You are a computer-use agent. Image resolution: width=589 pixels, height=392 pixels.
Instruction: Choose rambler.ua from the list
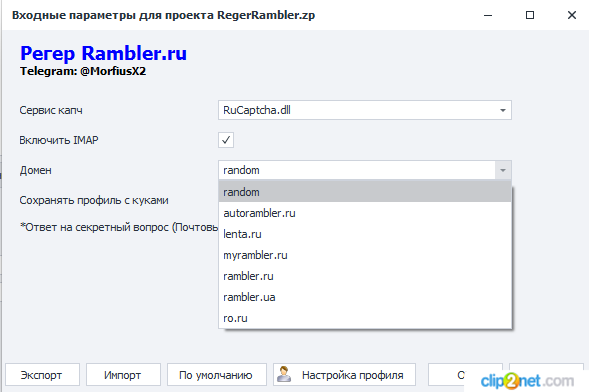click(x=365, y=297)
